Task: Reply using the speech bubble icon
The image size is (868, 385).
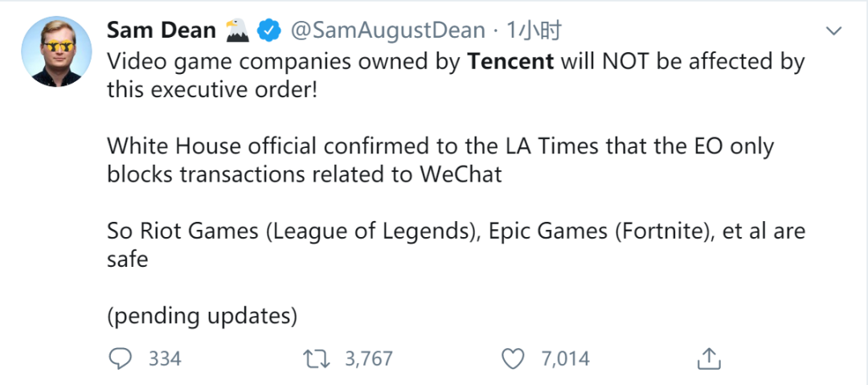Action: [120, 358]
